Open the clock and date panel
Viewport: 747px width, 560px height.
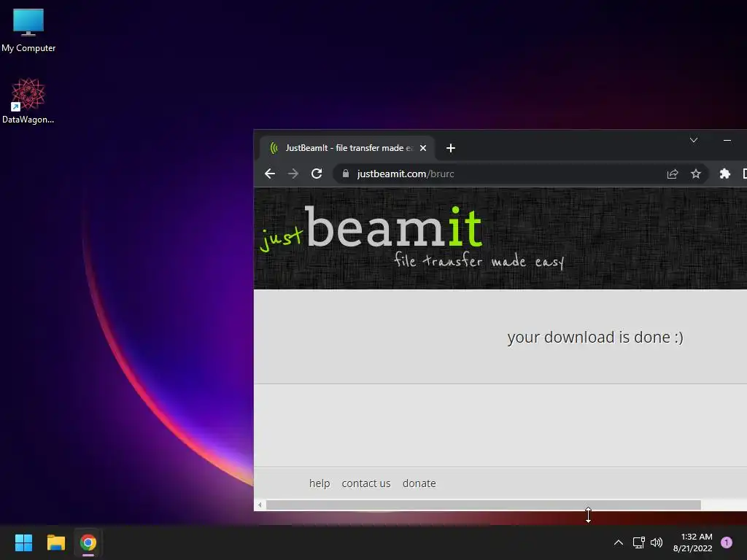(693, 542)
